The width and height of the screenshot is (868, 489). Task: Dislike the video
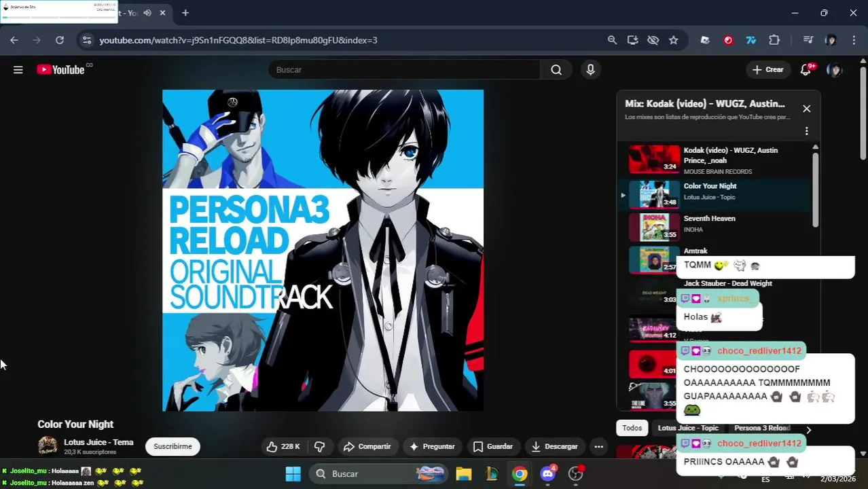click(319, 446)
